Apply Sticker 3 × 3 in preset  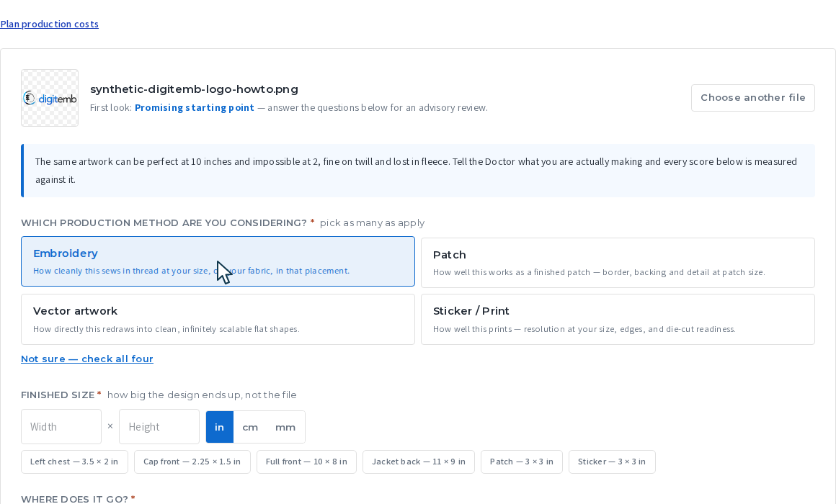point(612,462)
